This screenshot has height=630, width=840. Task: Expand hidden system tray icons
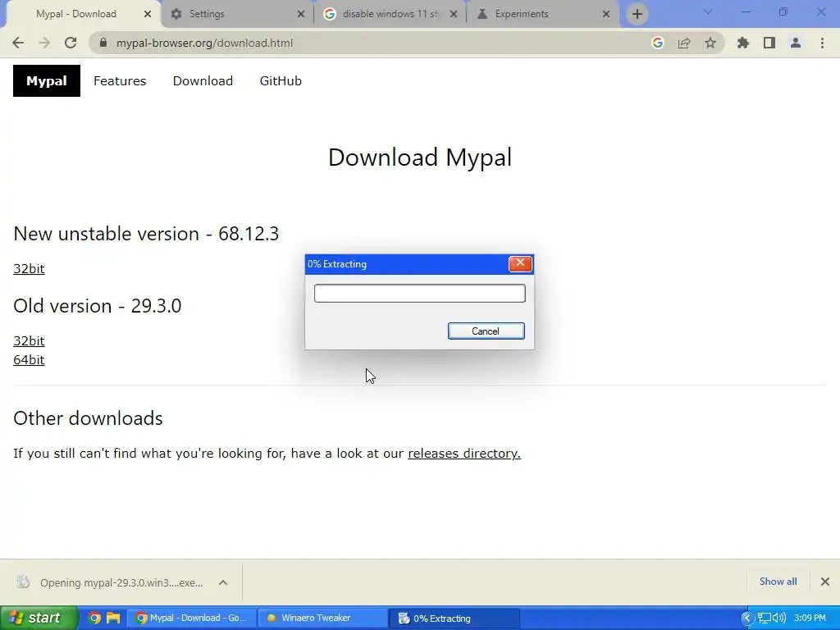[746, 619]
